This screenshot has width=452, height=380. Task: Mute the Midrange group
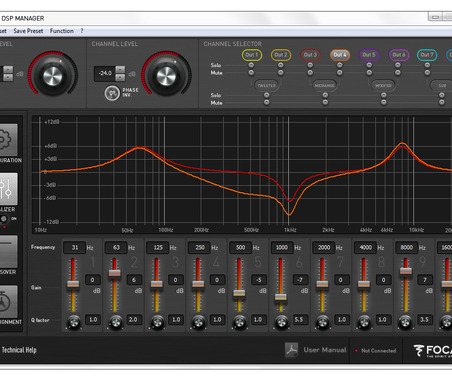[x=325, y=103]
